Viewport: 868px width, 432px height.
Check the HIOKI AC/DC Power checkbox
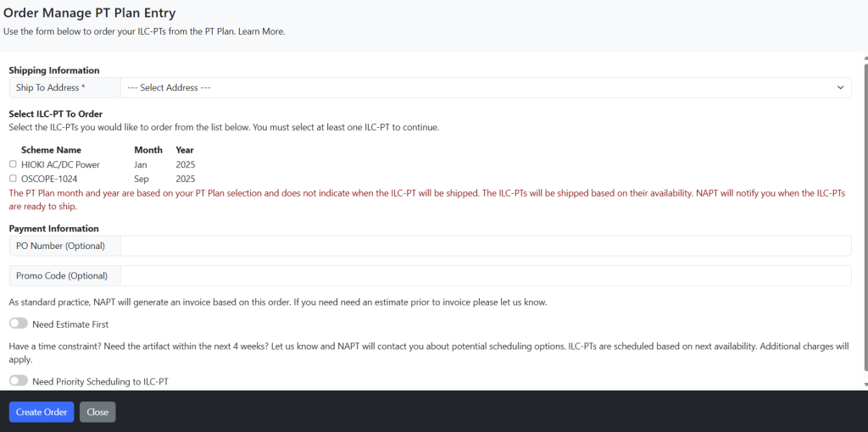[x=13, y=164]
